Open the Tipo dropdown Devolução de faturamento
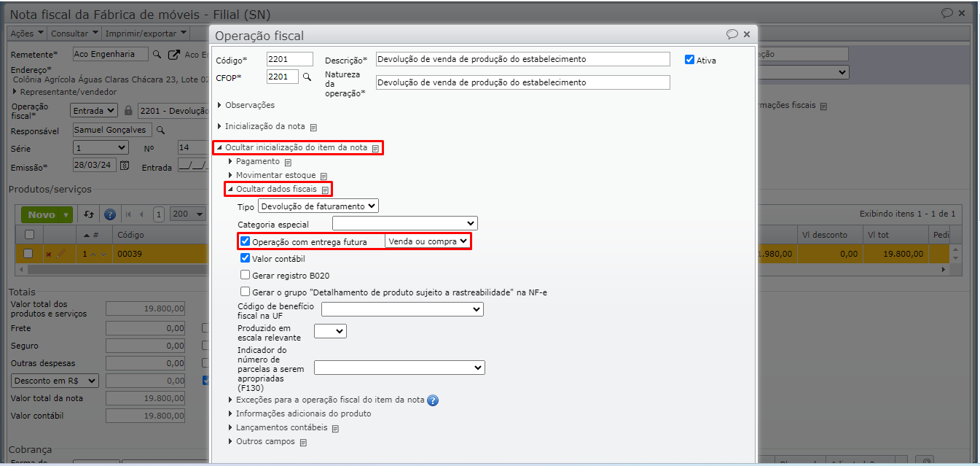This screenshot has height=466, width=980. point(319,206)
